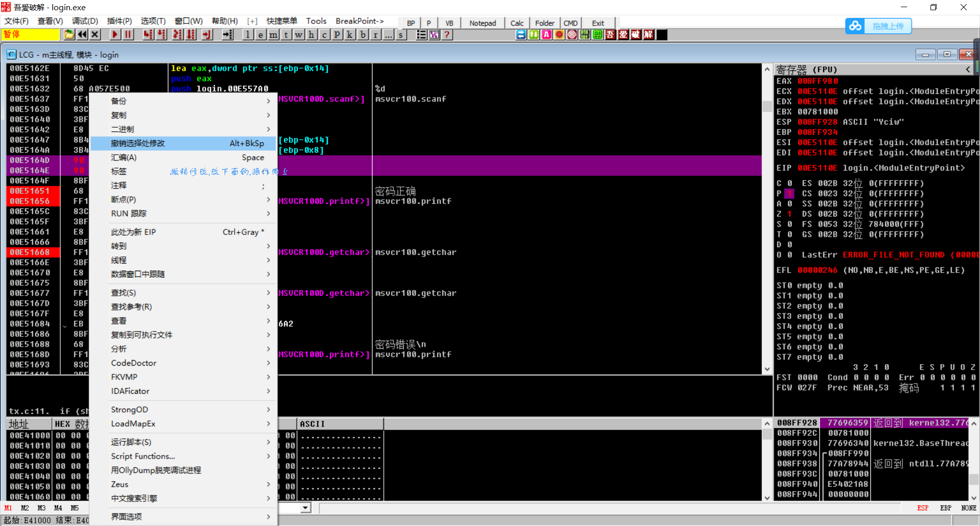980x526 pixels.
Task: Expand the 中文搜索引擎 submenu
Action: (x=184, y=498)
